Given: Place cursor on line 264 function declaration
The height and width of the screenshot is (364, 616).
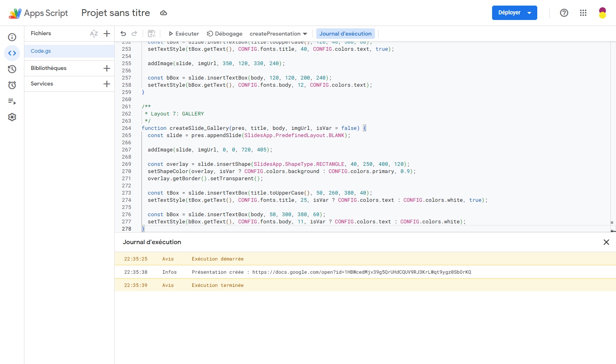Looking at the screenshot, I should [254, 128].
